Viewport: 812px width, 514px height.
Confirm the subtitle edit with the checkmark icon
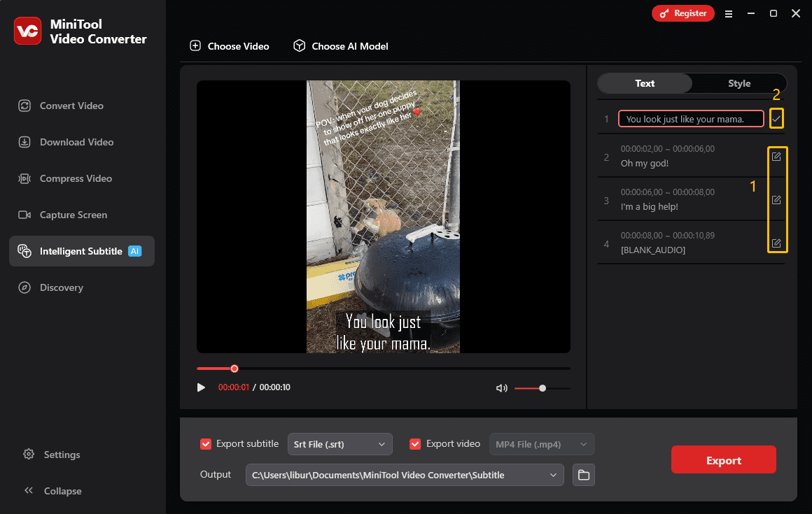[776, 119]
